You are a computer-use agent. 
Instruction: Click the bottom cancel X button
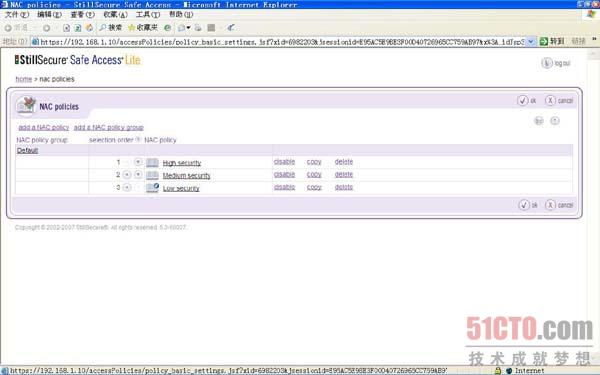(x=550, y=205)
